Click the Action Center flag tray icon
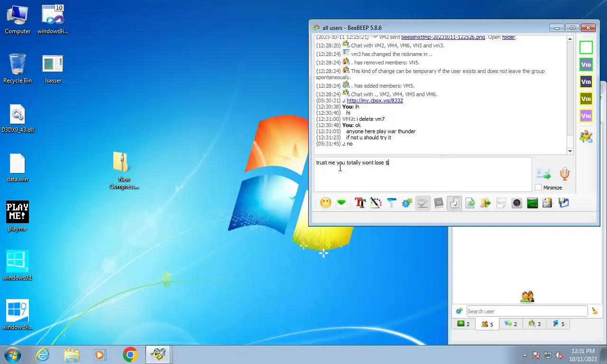The width and height of the screenshot is (607, 364). tap(537, 355)
